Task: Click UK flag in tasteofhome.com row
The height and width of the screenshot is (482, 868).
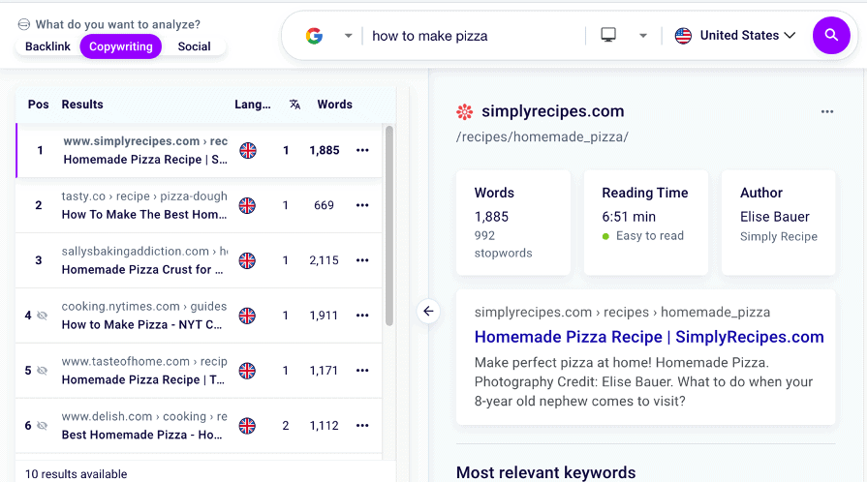Action: (247, 371)
